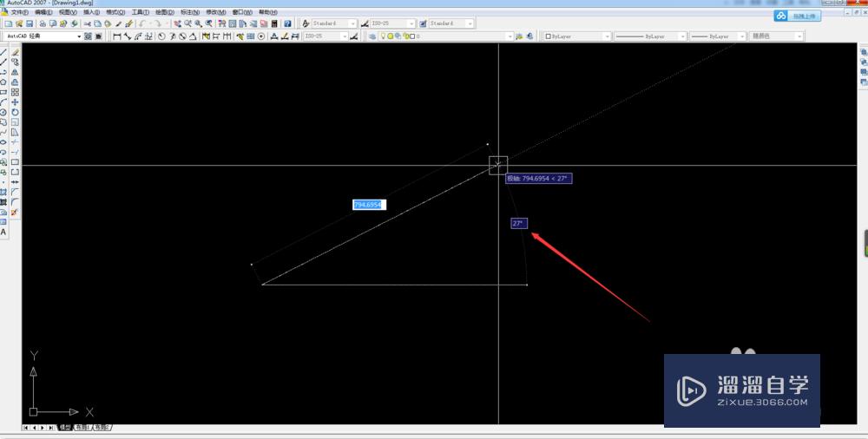Open the 编辑 (Edit) menu
The image size is (868, 439).
tap(43, 11)
